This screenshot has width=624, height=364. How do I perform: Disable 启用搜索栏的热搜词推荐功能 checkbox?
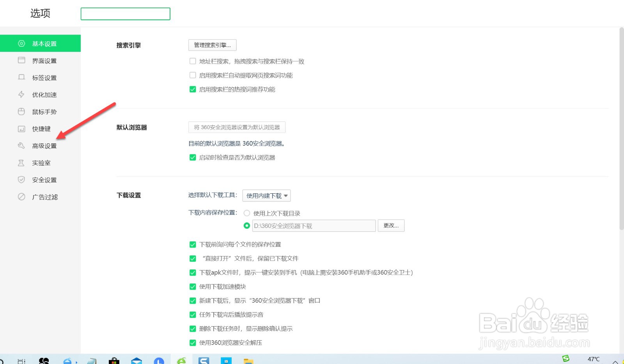coord(193,89)
